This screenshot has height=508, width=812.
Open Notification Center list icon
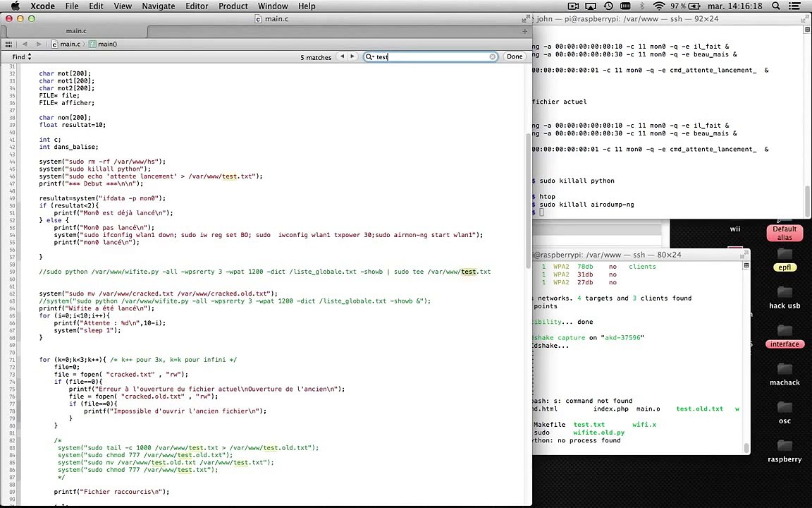point(794,6)
